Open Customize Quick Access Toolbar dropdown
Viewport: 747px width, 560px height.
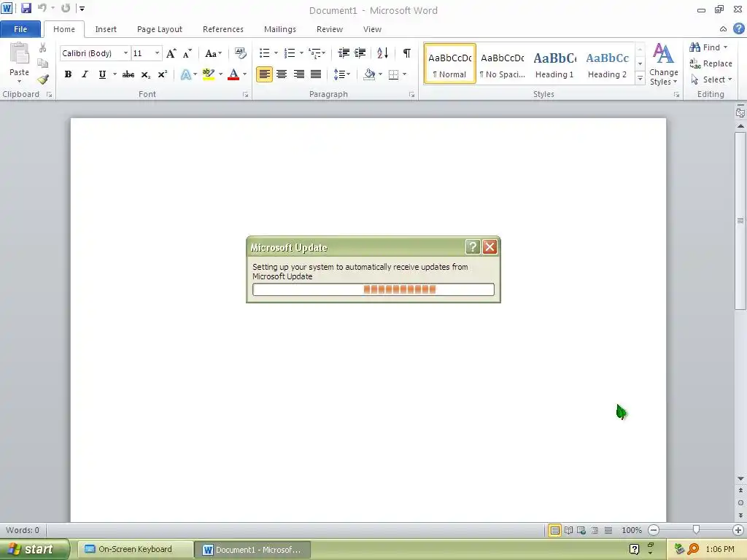pos(82,8)
